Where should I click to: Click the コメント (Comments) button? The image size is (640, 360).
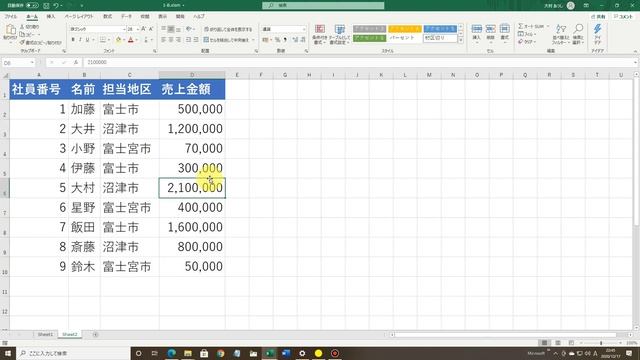click(623, 16)
